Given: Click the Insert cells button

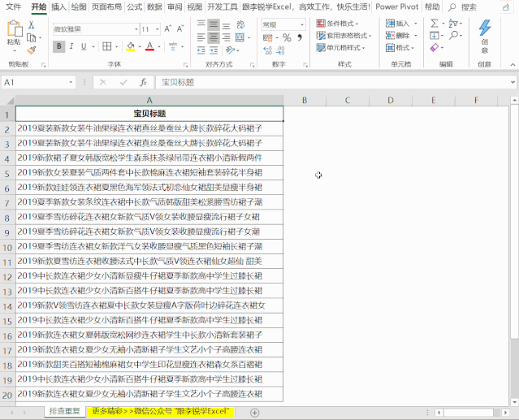Looking at the screenshot, I should pos(398,24).
